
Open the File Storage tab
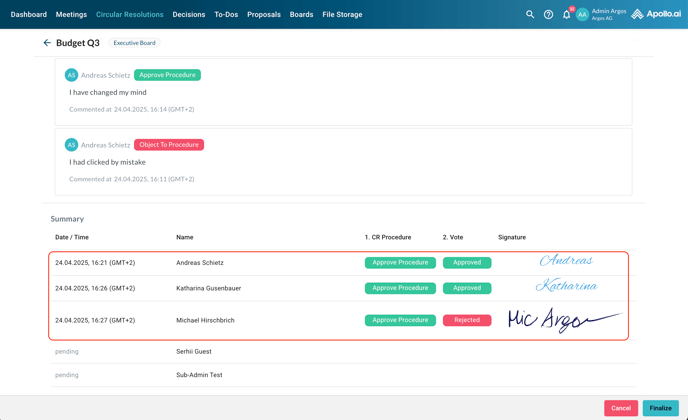[x=342, y=15]
